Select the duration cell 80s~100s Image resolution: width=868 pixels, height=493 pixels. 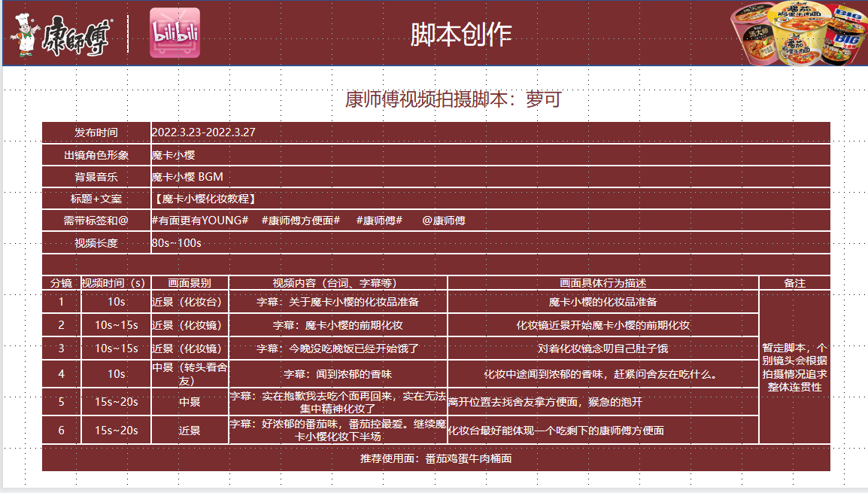pyautogui.click(x=490, y=243)
